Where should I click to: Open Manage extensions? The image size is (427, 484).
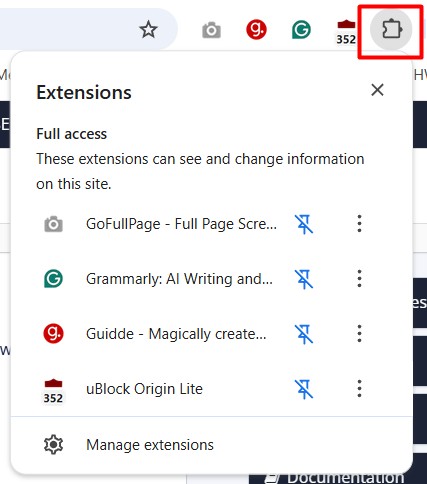[212, 445]
